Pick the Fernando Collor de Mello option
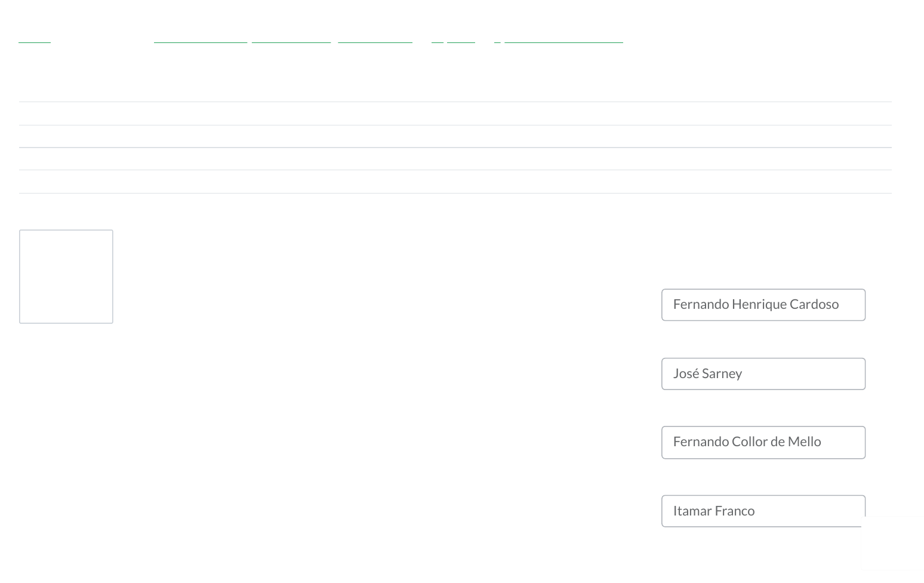Screen dimensions: 924x583 (763, 443)
